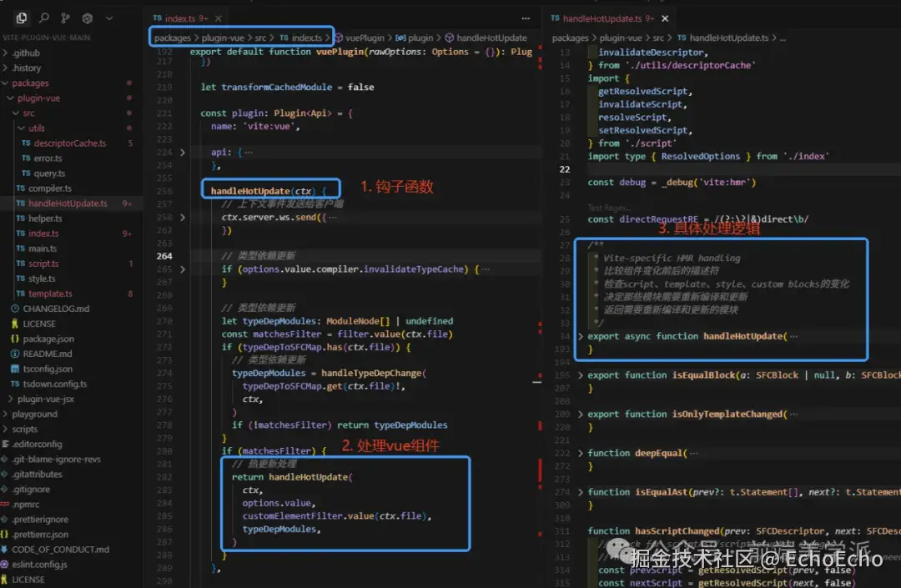Screen dimensions: 901x588
Task: Close the index.ts editor tab
Action: (219, 18)
